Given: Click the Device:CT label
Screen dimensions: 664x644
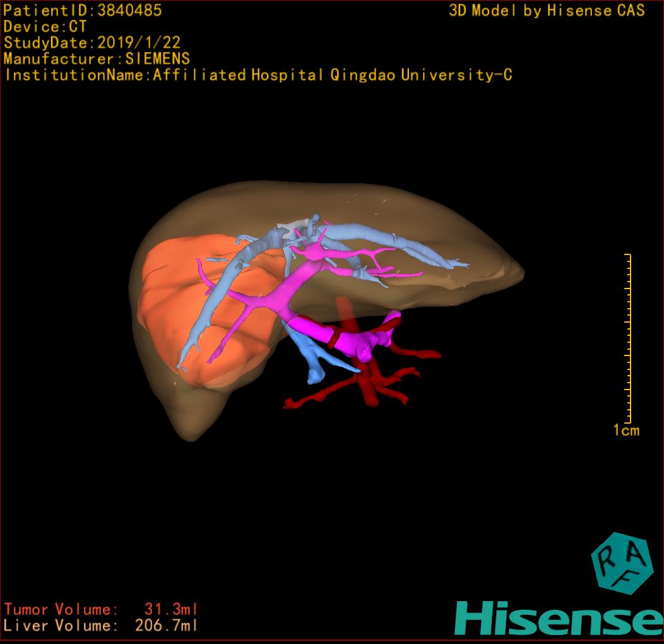Looking at the screenshot, I should click(x=45, y=27).
